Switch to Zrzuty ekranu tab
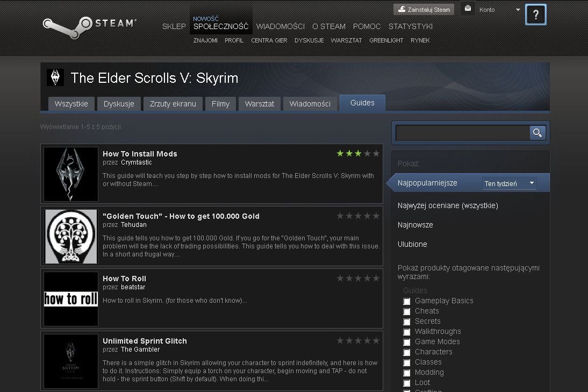This screenshot has height=392, width=588. [x=173, y=104]
